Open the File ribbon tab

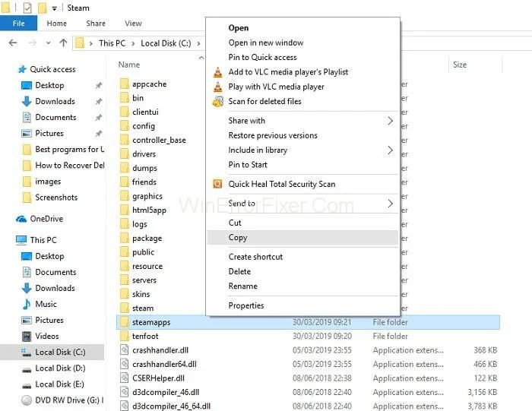pyautogui.click(x=19, y=24)
